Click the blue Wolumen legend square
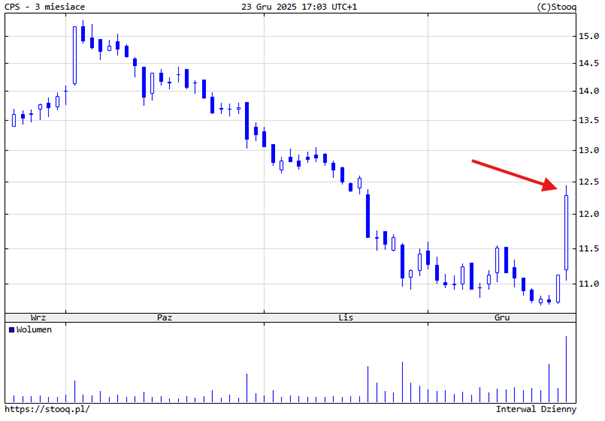Screen dimensions: 605x421 11,329
